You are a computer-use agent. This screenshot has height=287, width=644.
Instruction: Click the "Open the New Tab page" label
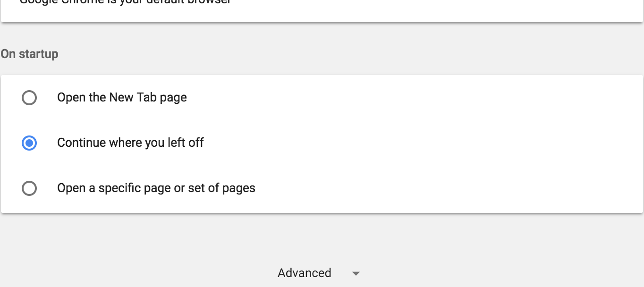tap(122, 98)
